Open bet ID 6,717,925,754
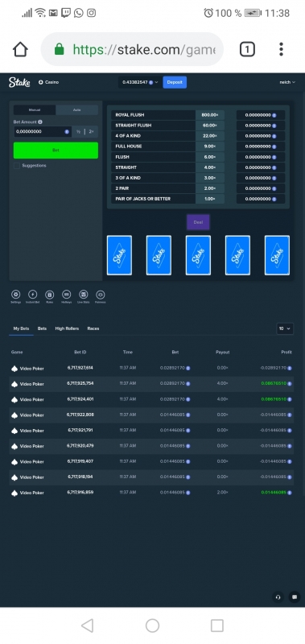Viewport: 305px width, 644px height. click(80, 384)
